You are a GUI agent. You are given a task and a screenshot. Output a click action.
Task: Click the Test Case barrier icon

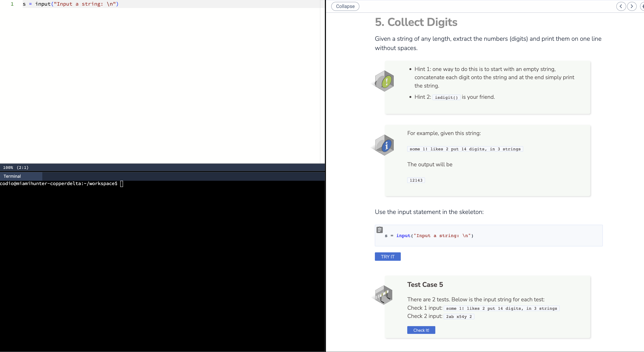(384, 295)
